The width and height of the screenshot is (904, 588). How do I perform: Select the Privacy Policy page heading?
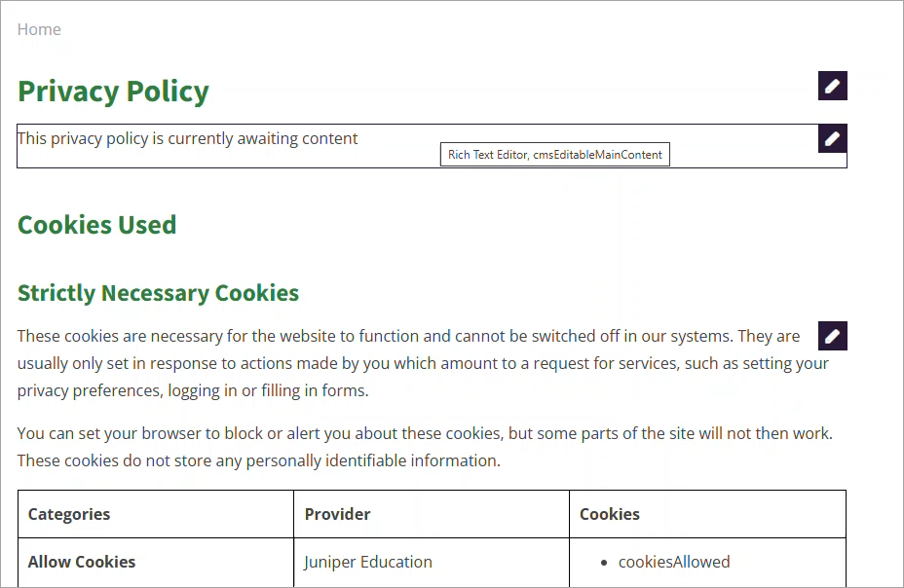[113, 92]
